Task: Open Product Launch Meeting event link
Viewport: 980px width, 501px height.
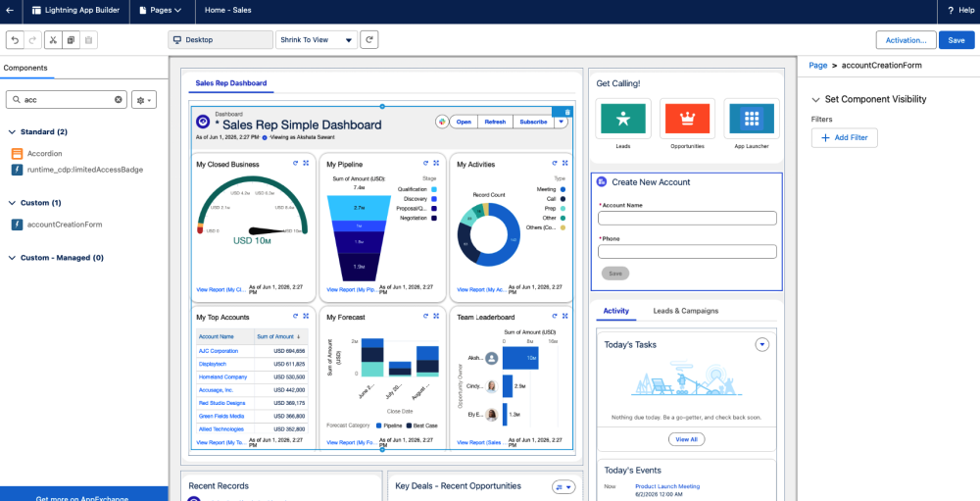Action: point(667,486)
